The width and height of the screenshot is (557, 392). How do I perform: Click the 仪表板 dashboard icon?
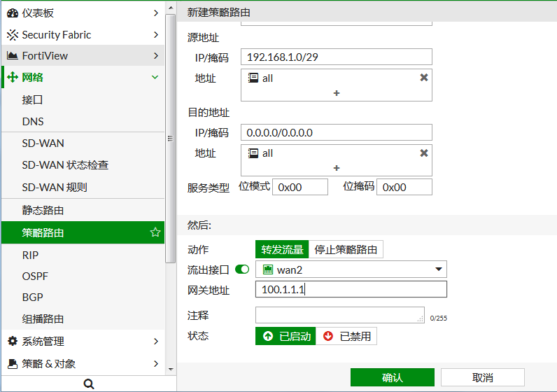13,13
